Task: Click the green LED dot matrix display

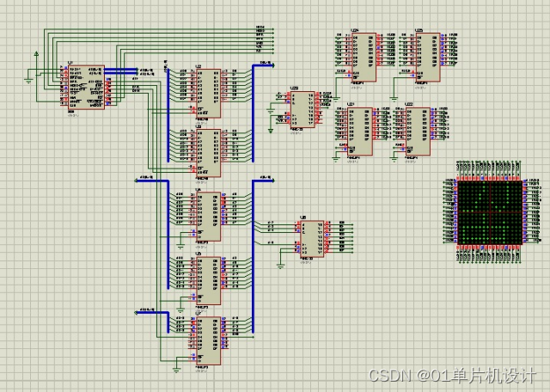Action: coord(490,212)
